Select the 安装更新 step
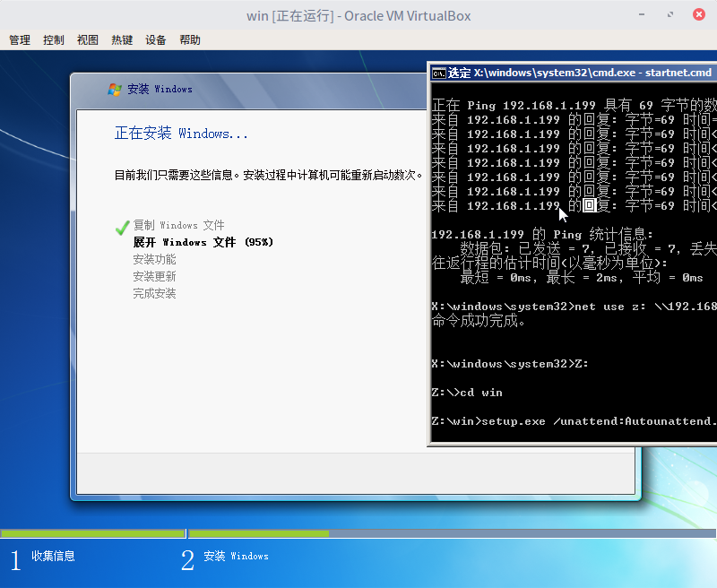 (x=154, y=277)
